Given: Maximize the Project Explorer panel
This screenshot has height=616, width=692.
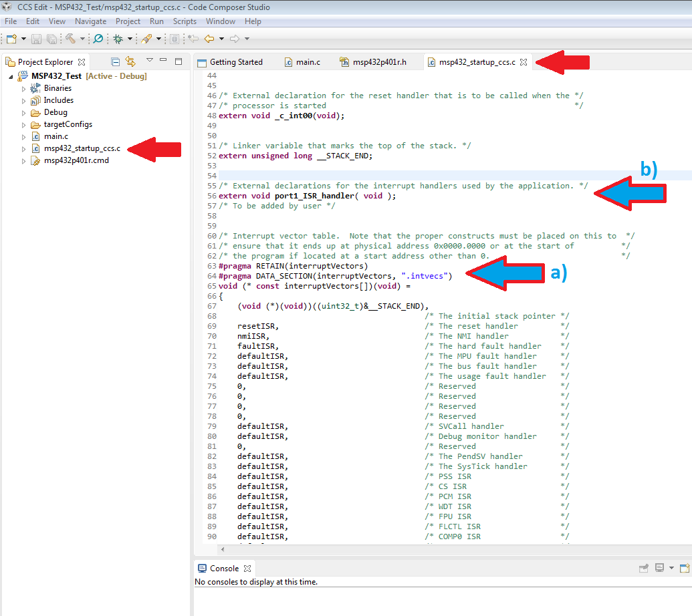Looking at the screenshot, I should pyautogui.click(x=179, y=61).
